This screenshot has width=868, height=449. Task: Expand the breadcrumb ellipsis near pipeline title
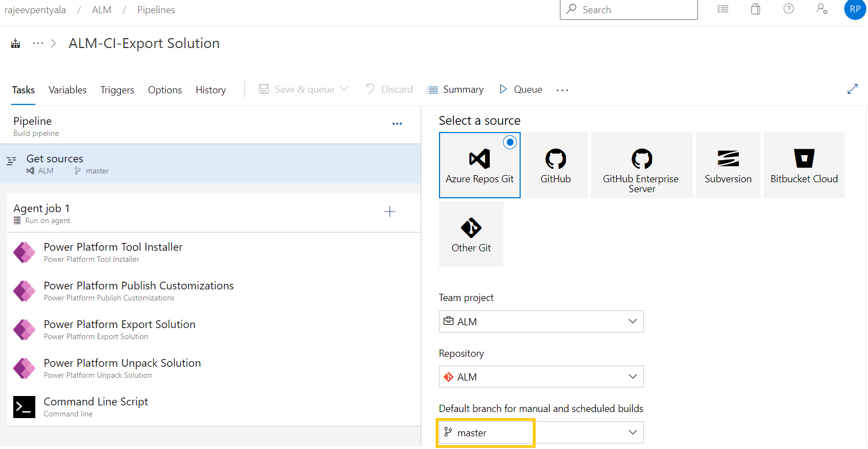click(x=38, y=43)
